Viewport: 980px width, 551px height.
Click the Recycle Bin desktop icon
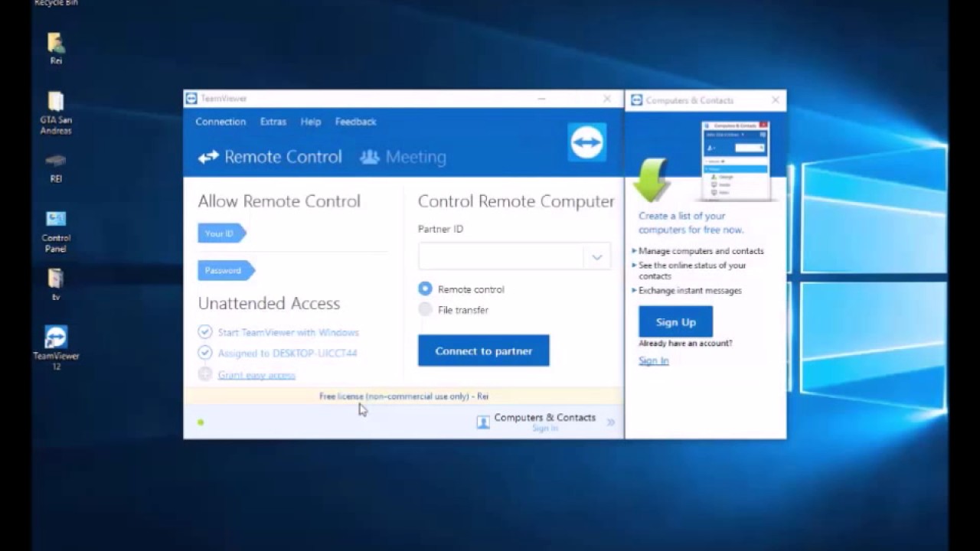click(56, 3)
